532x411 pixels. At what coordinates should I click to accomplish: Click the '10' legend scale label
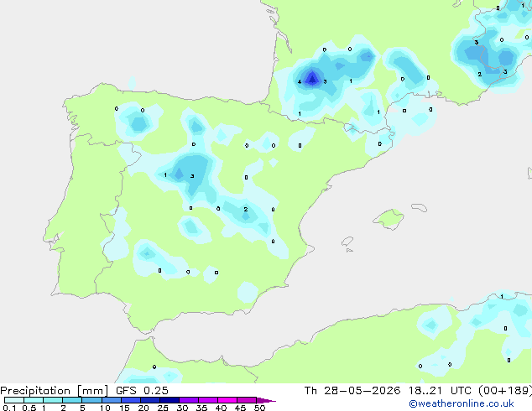point(105,408)
